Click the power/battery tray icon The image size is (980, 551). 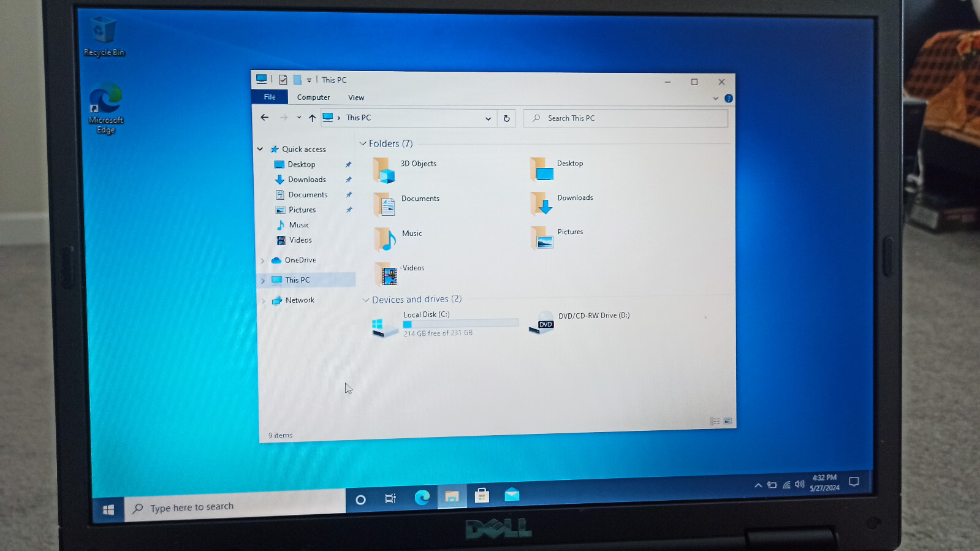click(x=772, y=485)
